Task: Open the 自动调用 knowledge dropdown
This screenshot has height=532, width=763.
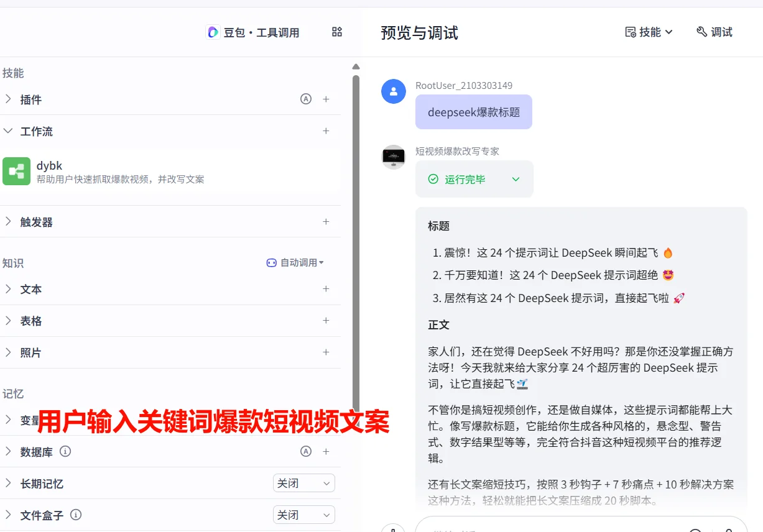Action: [x=295, y=263]
